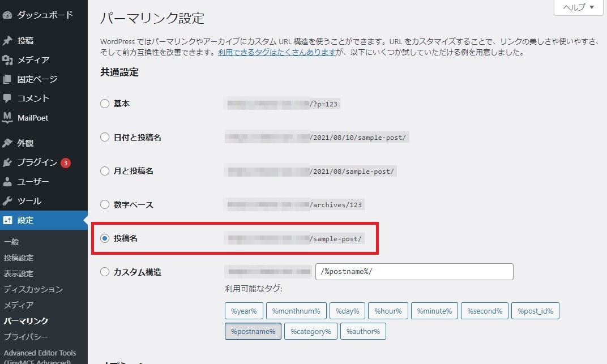
Task: Select the 基本 permalink radio button
Action: [104, 104]
